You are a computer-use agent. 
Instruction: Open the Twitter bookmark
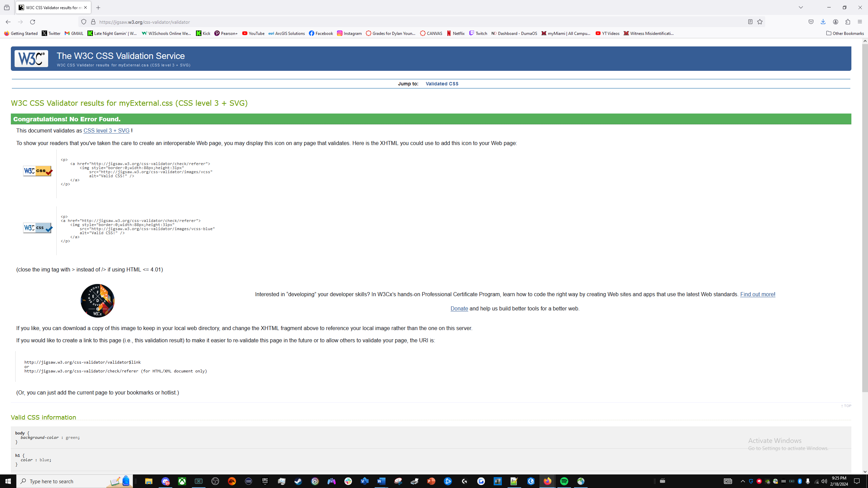click(x=51, y=33)
